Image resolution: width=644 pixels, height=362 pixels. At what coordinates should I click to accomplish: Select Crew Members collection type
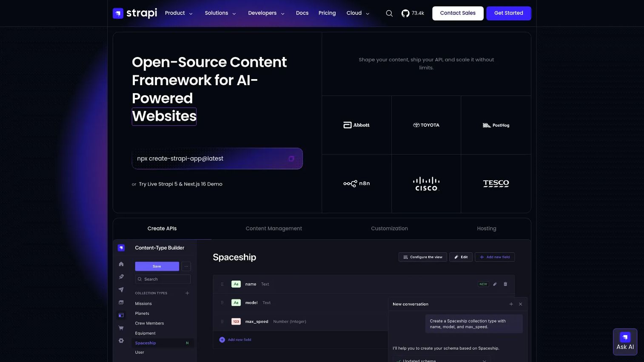149,323
